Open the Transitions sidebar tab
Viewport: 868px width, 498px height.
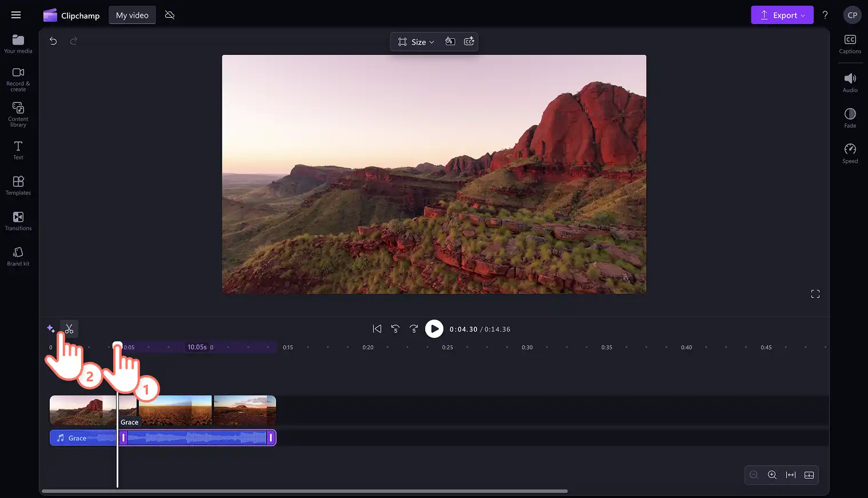coord(18,221)
